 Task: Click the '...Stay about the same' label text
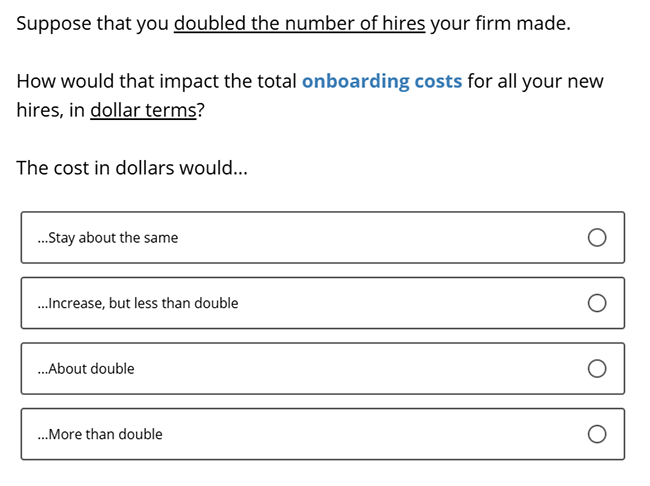point(108,238)
